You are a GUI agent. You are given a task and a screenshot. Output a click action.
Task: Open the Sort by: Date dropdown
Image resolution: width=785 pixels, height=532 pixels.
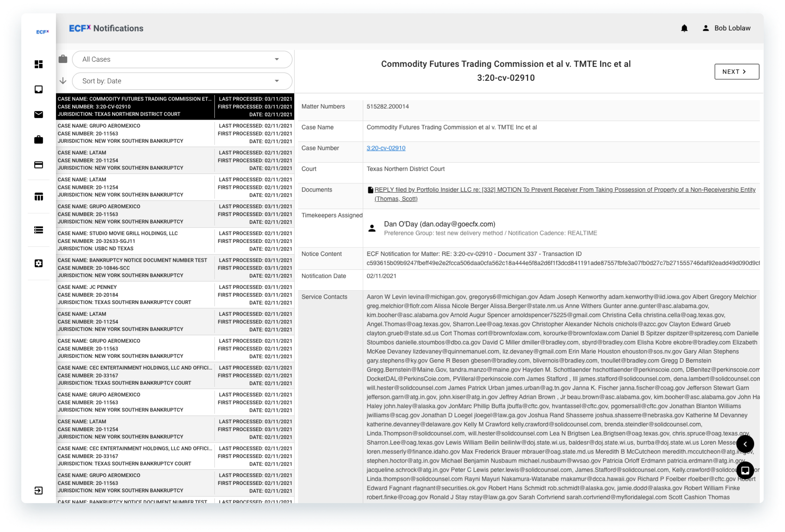click(x=182, y=81)
